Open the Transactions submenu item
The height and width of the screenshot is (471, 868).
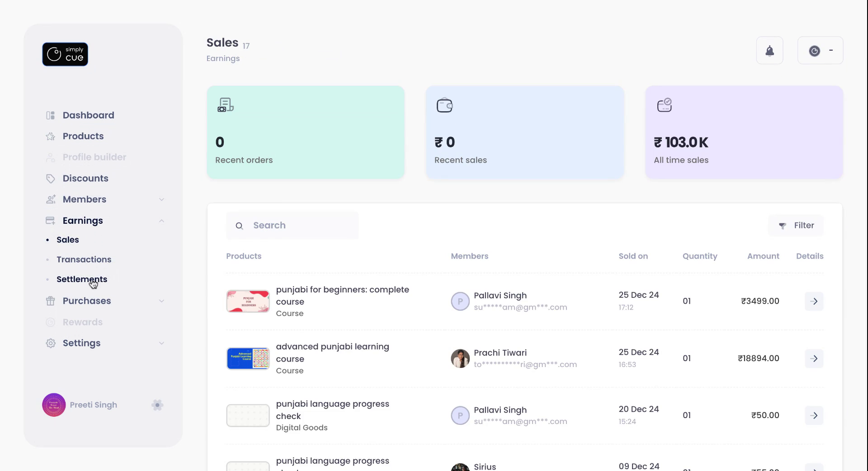coord(84,259)
